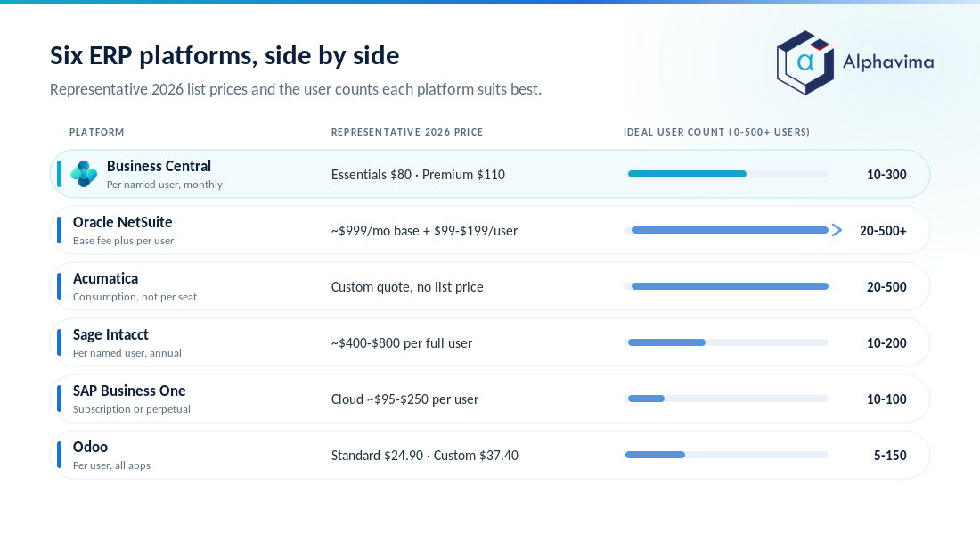Select the 'Business Central' platform name
This screenshot has height=535, width=980.
(x=159, y=166)
